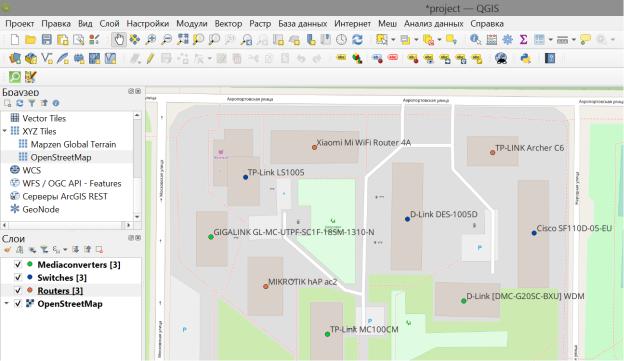Toggle editing with the yellow pencil icon
Viewport: 624px width, 361px height.
pyautogui.click(x=150, y=59)
